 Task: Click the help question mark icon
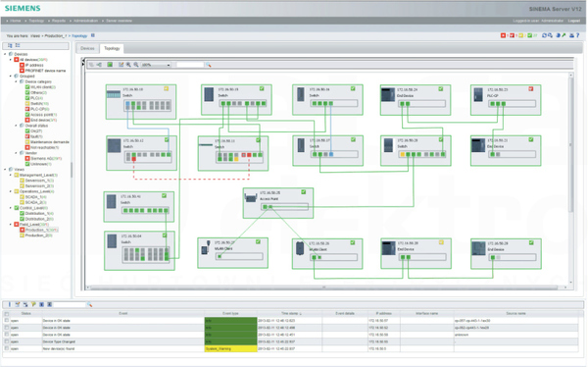click(577, 35)
